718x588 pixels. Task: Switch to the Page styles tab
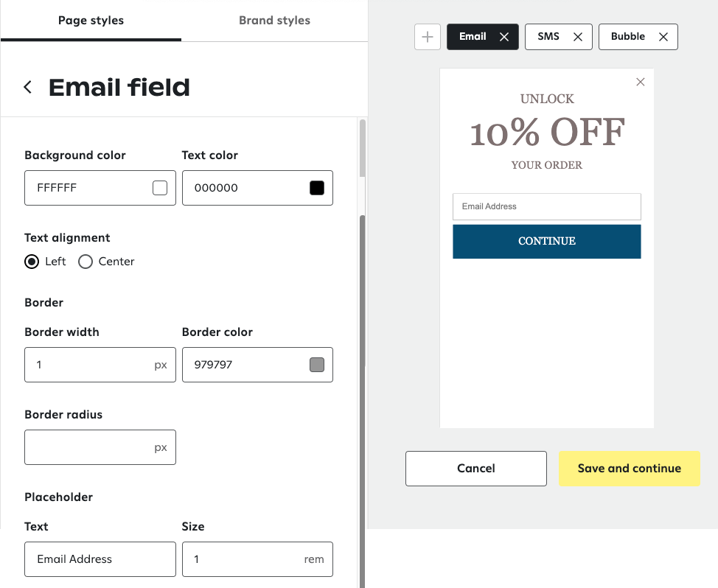[91, 21]
